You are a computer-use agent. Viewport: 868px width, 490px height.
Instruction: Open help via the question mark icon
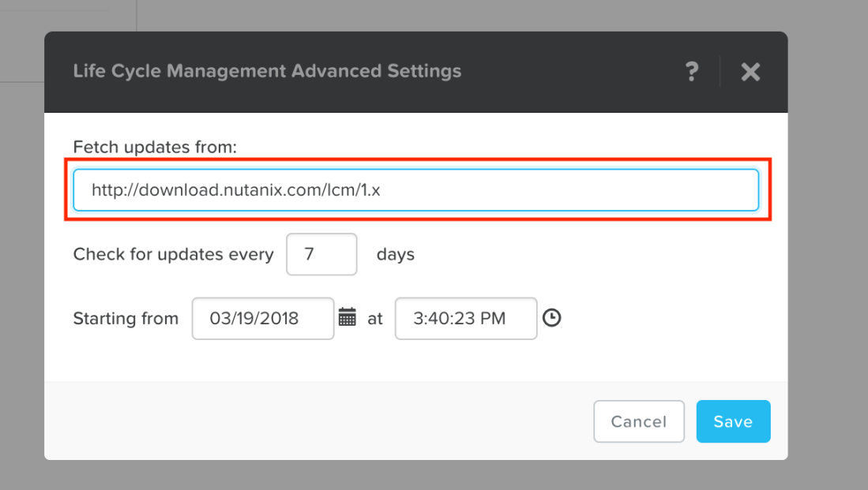[692, 72]
